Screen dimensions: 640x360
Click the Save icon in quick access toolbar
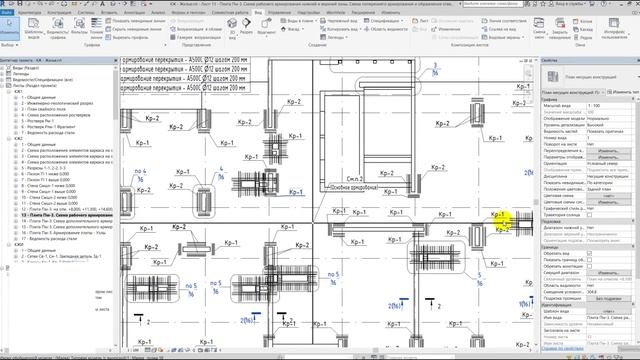[19, 4]
